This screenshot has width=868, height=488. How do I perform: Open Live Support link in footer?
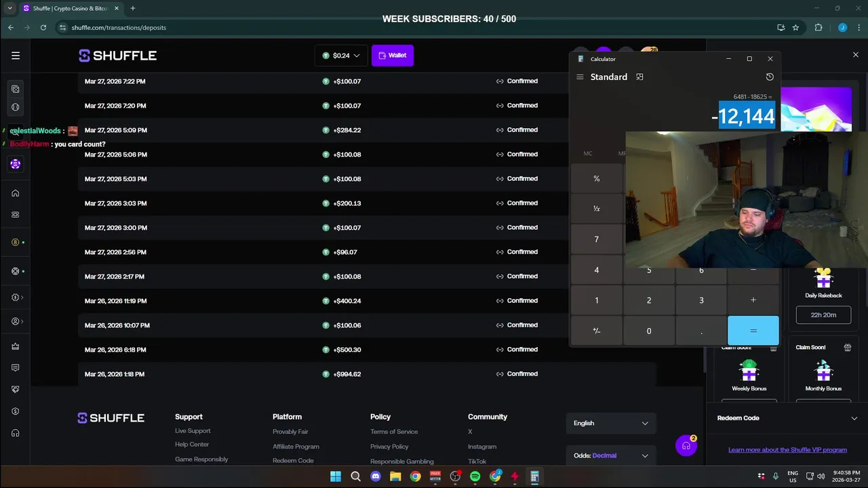(x=193, y=431)
